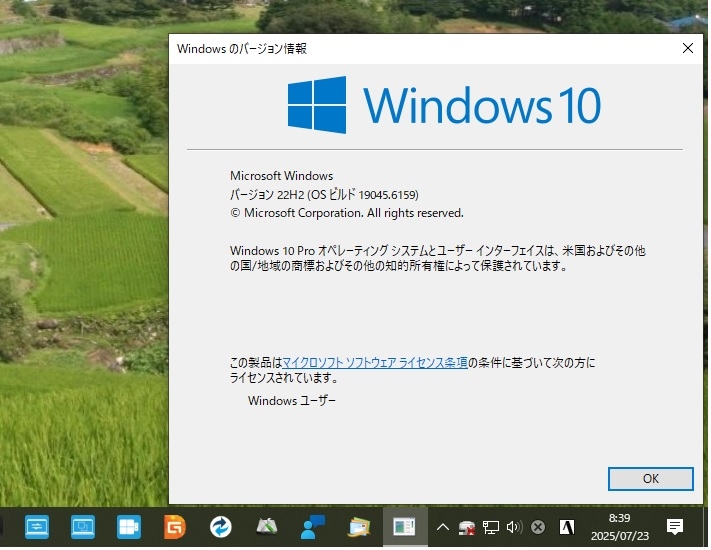Select the active winver taskbar window icon
711x550 pixels.
(404, 527)
